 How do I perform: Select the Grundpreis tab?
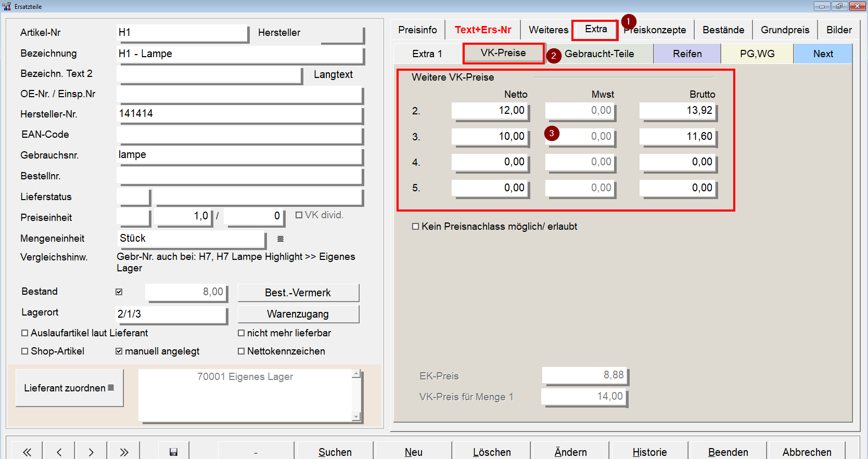pos(785,30)
